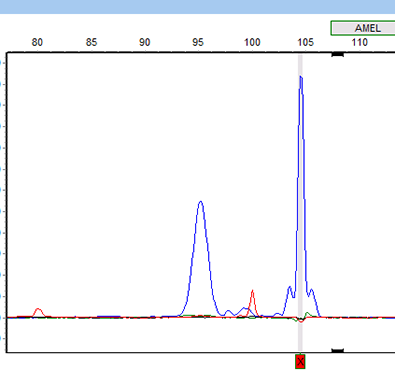Click the 95 label on size axis
The image size is (395, 370).
198,42
